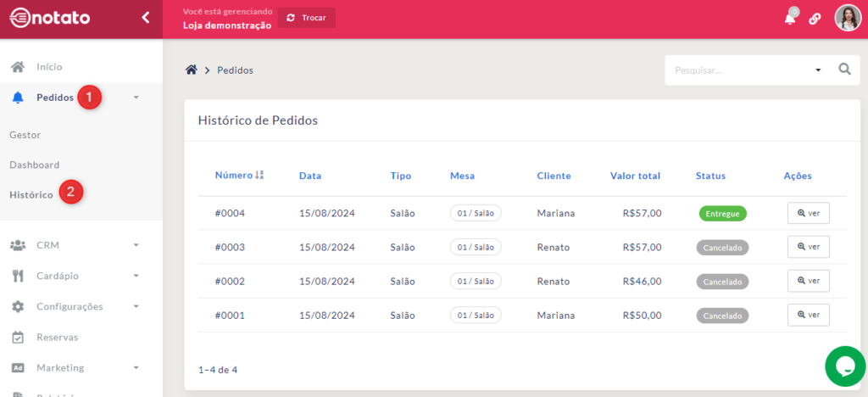868x397 pixels.
Task: Click the notifications bell in the header
Action: pyautogui.click(x=790, y=19)
